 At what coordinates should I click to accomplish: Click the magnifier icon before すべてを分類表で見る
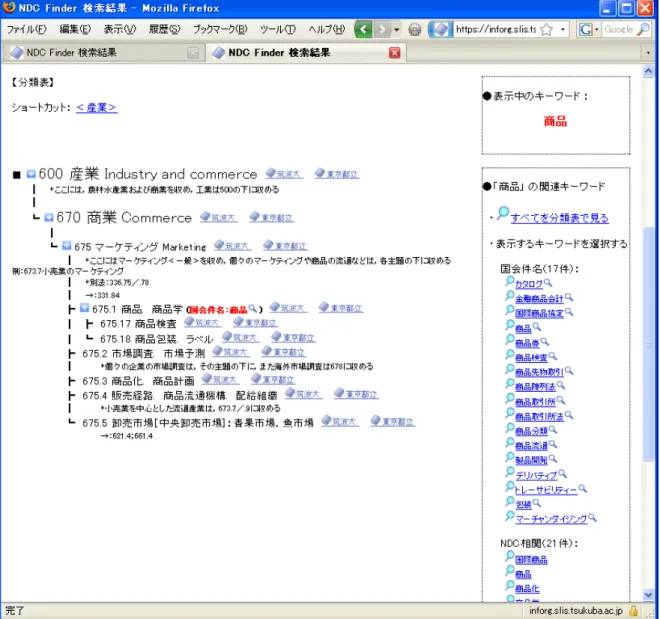[503, 213]
